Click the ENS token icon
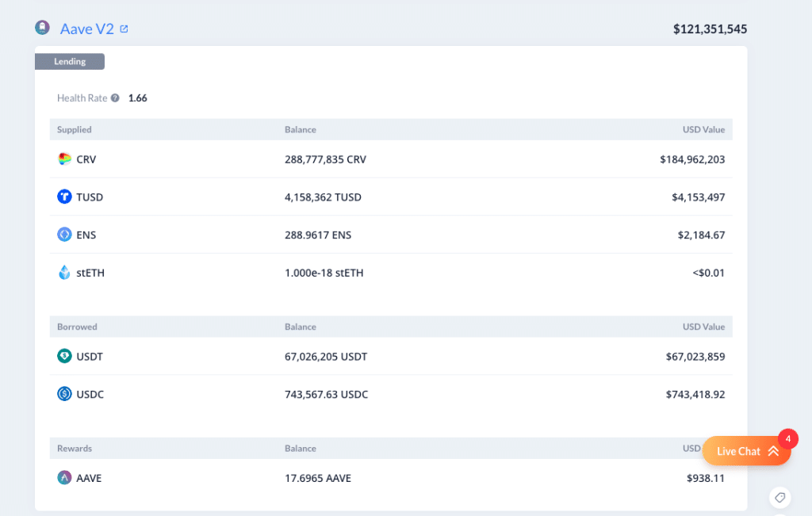The width and height of the screenshot is (812, 516). coord(64,235)
